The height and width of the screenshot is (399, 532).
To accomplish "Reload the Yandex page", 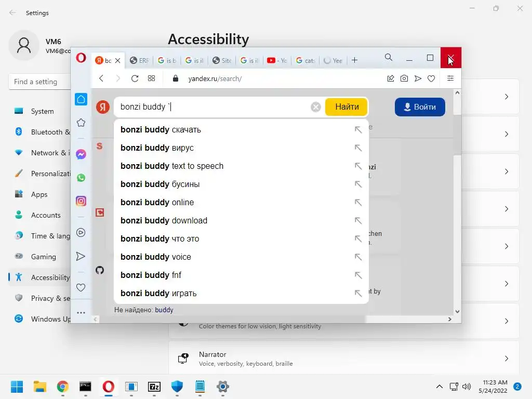I will pyautogui.click(x=135, y=78).
